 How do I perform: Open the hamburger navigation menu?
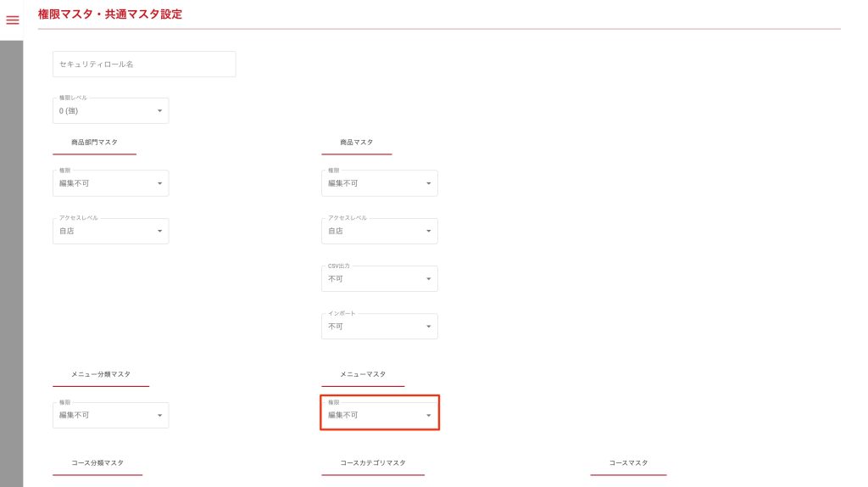pos(12,20)
